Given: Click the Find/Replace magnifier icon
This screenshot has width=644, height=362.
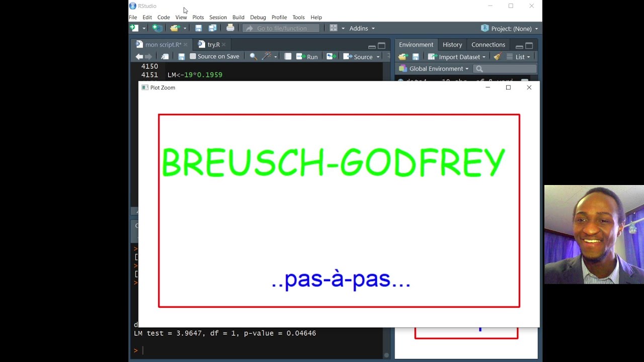Looking at the screenshot, I should click(x=253, y=57).
